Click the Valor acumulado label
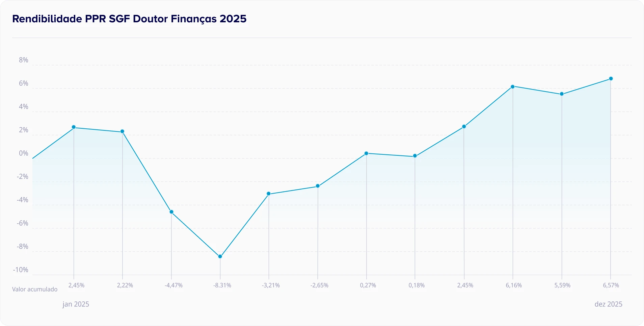The width and height of the screenshot is (644, 326). tap(35, 290)
